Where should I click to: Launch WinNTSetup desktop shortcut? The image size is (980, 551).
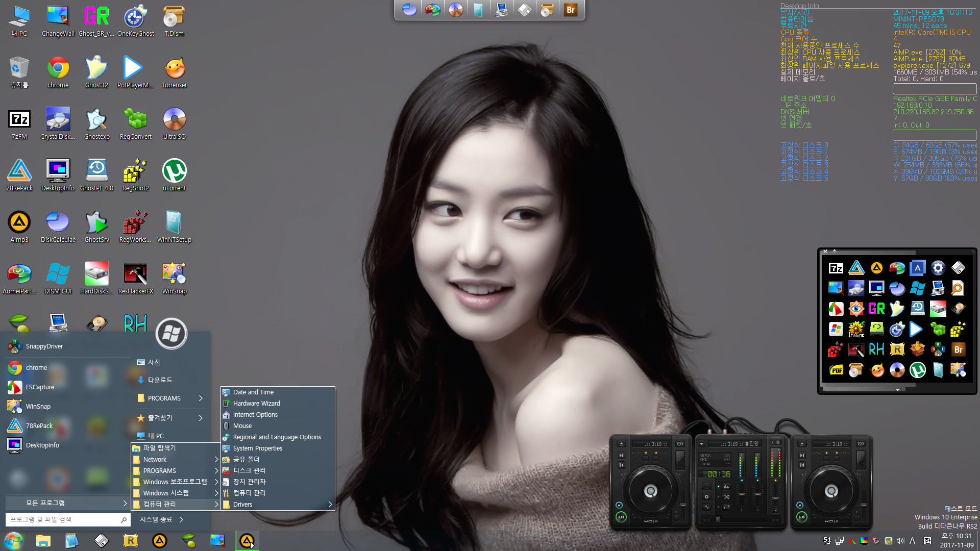point(174,228)
